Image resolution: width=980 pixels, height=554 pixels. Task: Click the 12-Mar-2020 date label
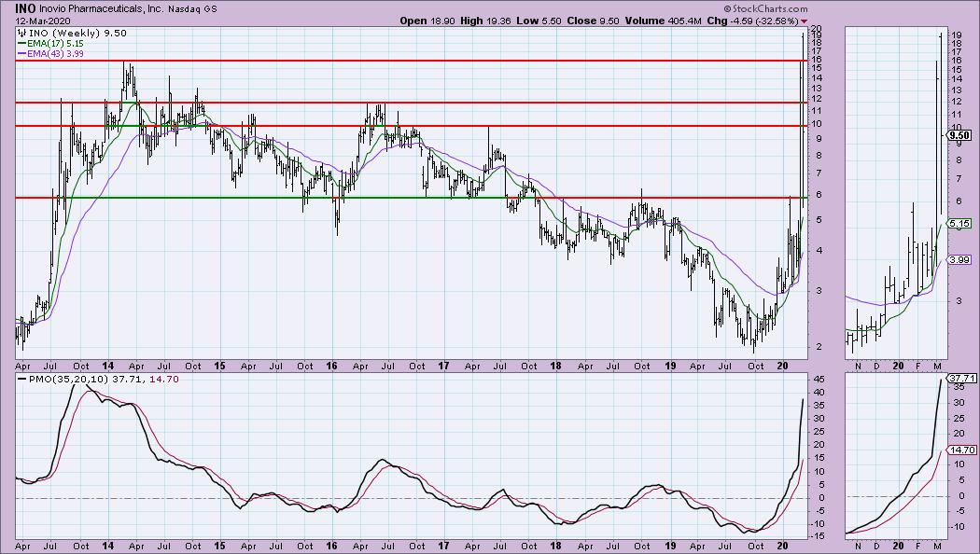tap(43, 21)
